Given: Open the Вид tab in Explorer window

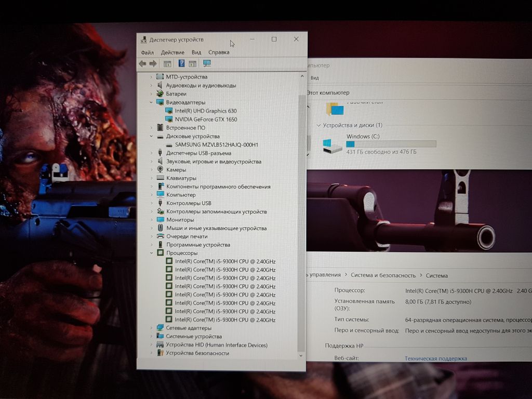Looking at the screenshot, I should pyautogui.click(x=315, y=78).
